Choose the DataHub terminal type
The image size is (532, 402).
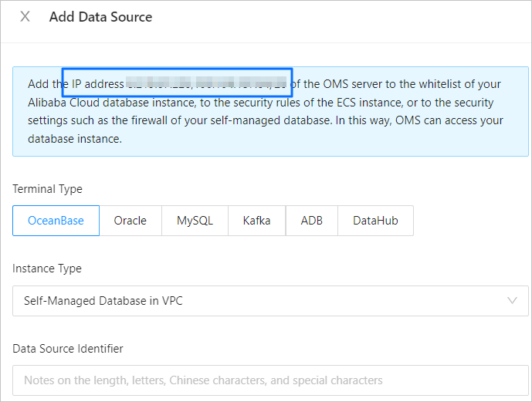pos(375,221)
